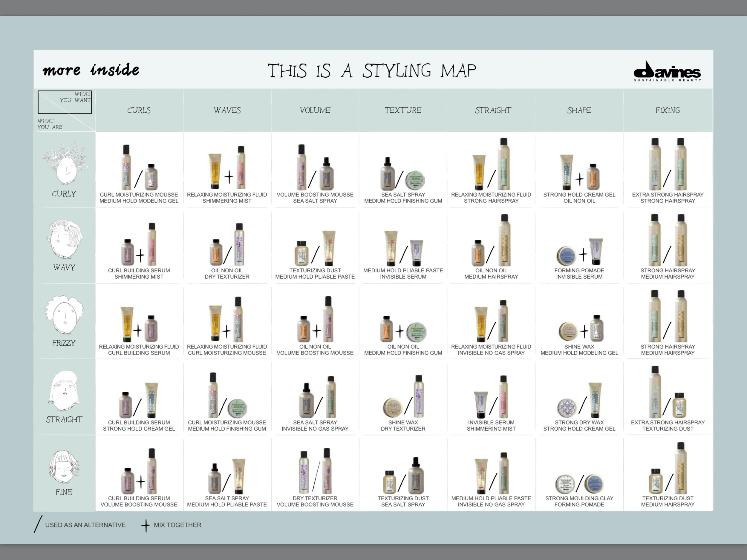
Task: Click the Texturizing Dust / Medium Hold Pliable Paste products
Action: pyautogui.click(x=315, y=248)
